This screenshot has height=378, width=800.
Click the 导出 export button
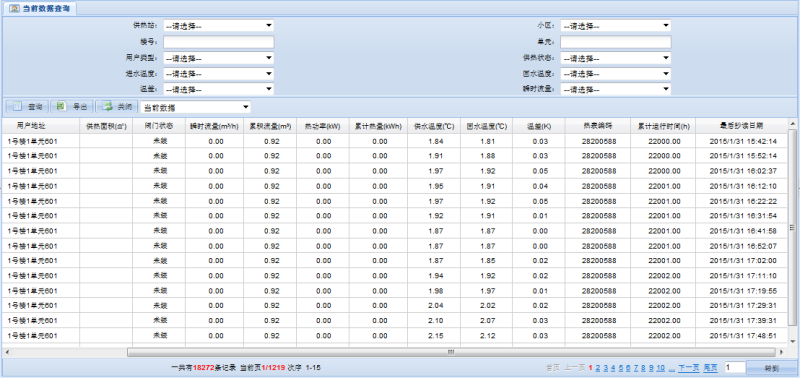(x=72, y=107)
